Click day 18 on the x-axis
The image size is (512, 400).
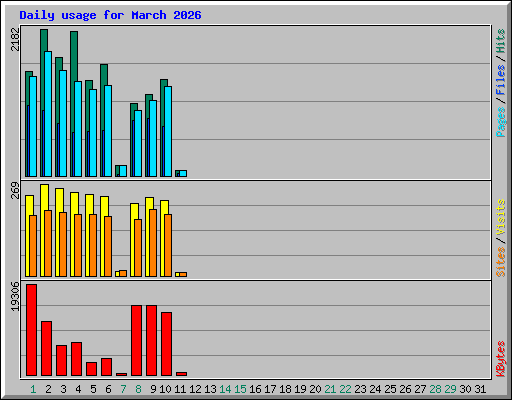click(285, 389)
